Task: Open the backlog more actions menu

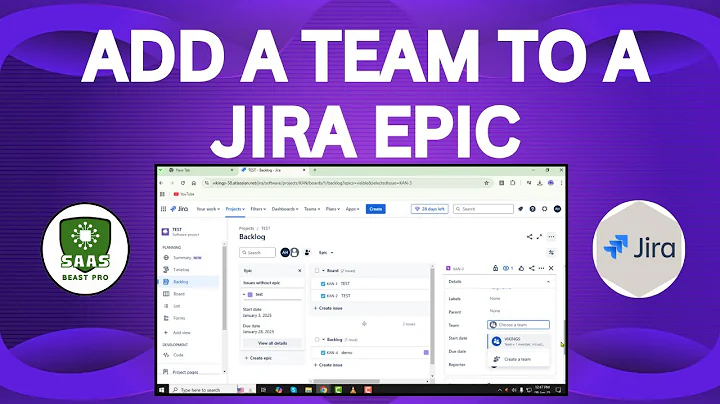Action: point(551,237)
